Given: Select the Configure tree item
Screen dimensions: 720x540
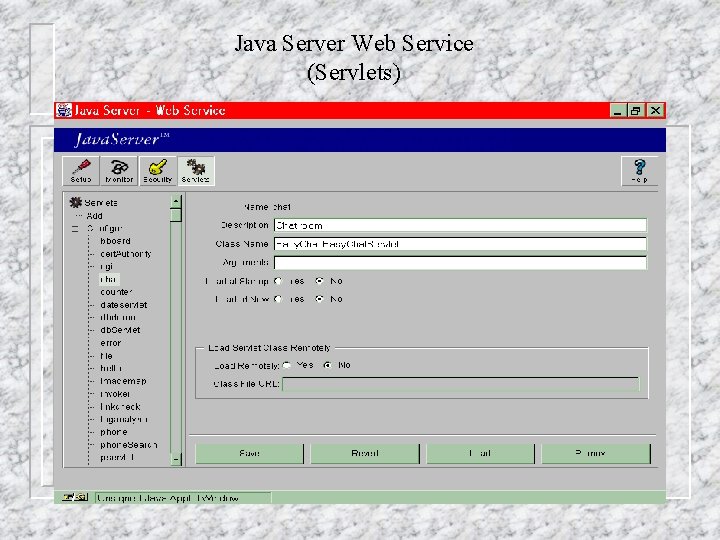Looking at the screenshot, I should pyautogui.click(x=105, y=229).
